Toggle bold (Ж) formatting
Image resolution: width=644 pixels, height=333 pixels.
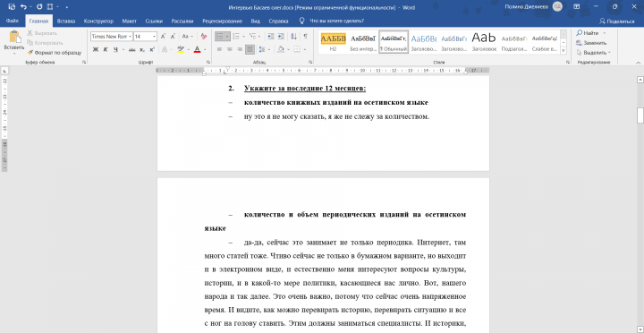[96, 49]
